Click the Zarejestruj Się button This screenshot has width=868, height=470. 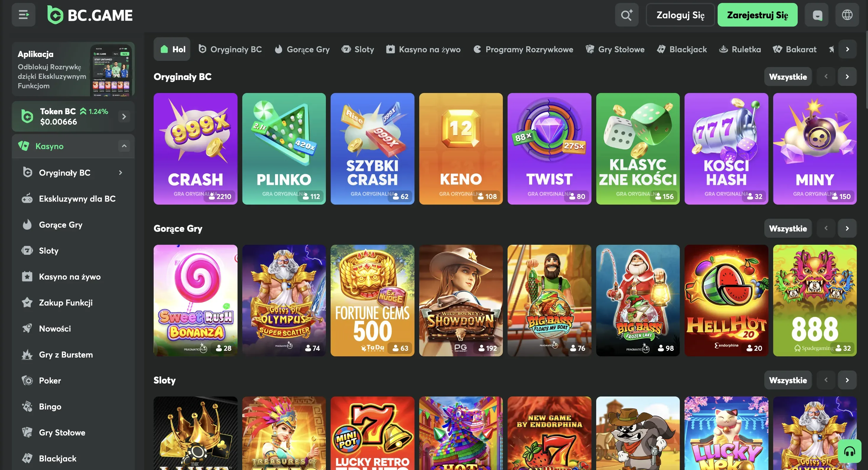point(757,15)
